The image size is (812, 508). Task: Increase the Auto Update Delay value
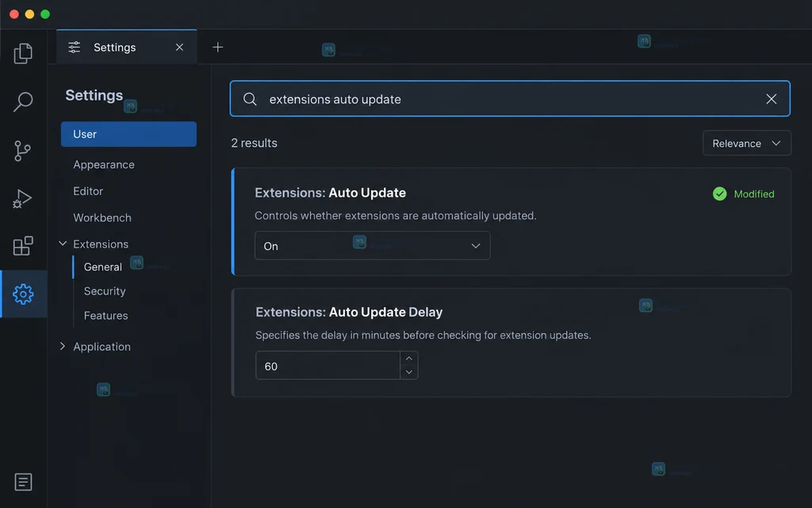pos(409,358)
